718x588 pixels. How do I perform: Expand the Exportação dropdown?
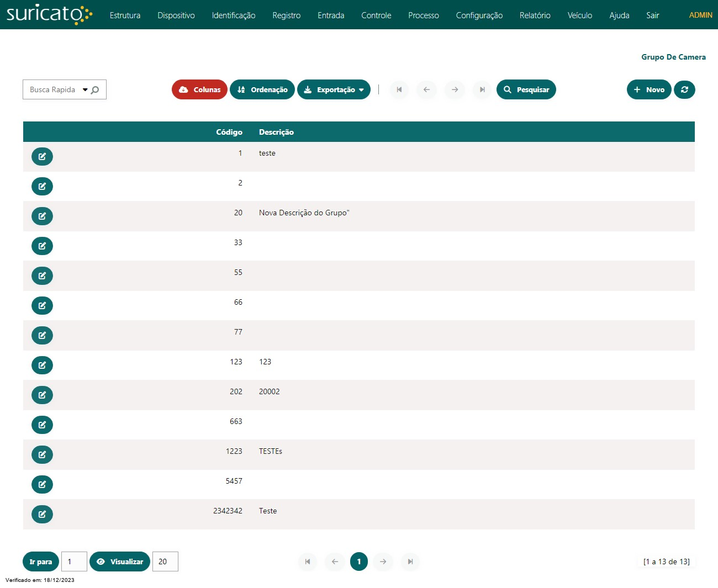click(x=334, y=89)
